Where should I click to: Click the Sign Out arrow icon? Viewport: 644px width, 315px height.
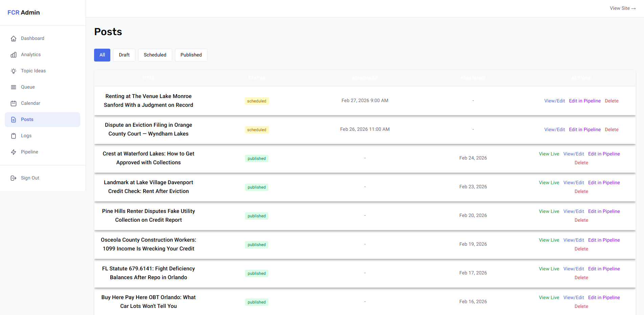(x=14, y=178)
